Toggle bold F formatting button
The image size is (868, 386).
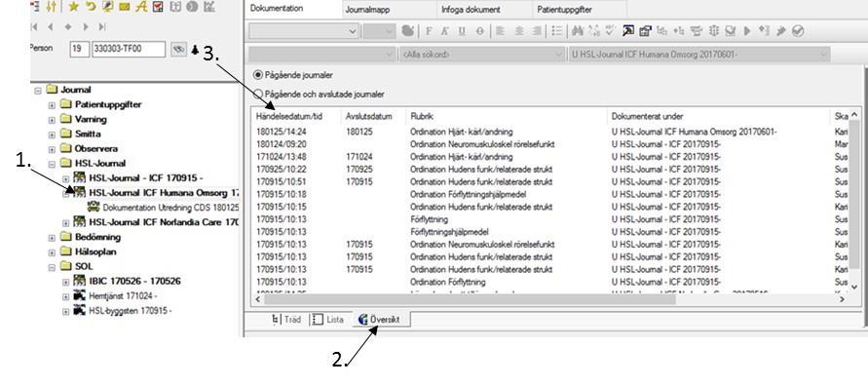click(429, 31)
